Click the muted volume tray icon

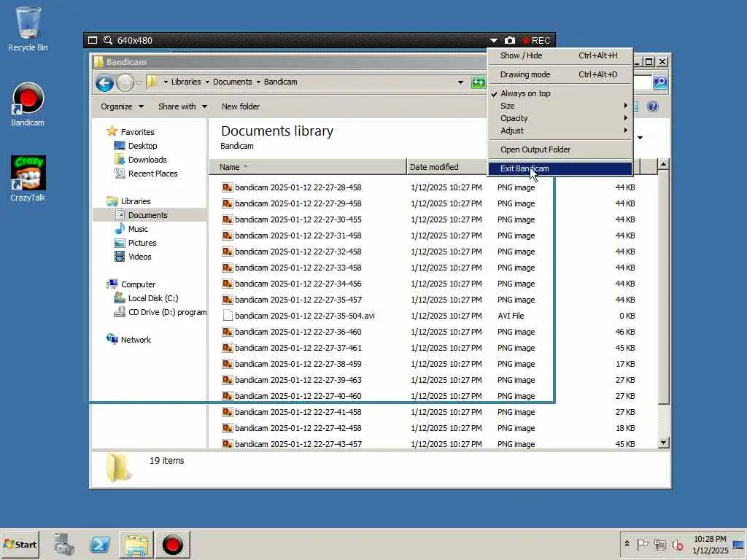pos(678,544)
